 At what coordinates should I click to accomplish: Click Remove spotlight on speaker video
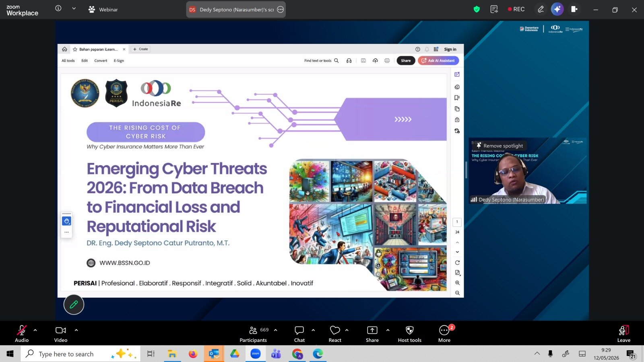pos(500,146)
